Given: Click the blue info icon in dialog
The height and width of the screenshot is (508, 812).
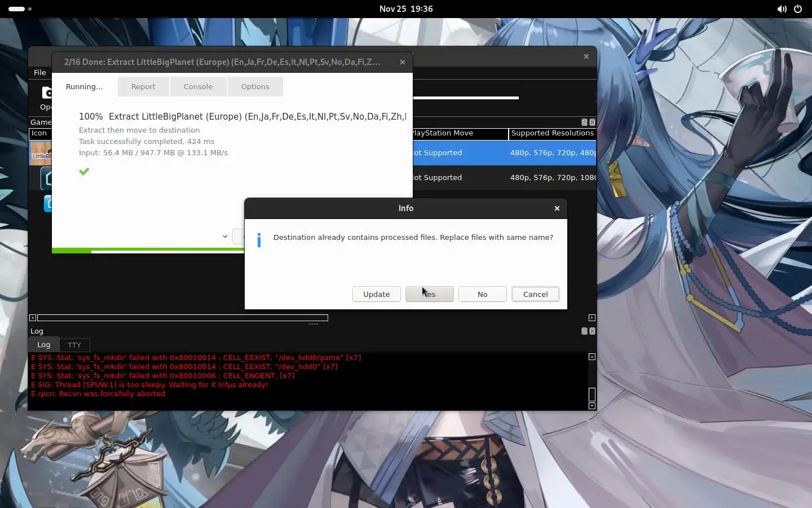Looking at the screenshot, I should [259, 240].
